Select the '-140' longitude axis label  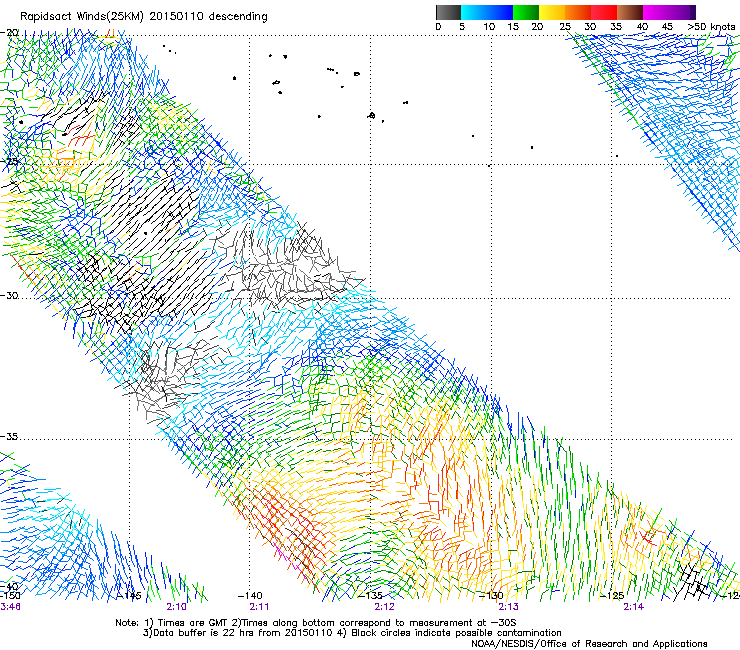coord(250,596)
